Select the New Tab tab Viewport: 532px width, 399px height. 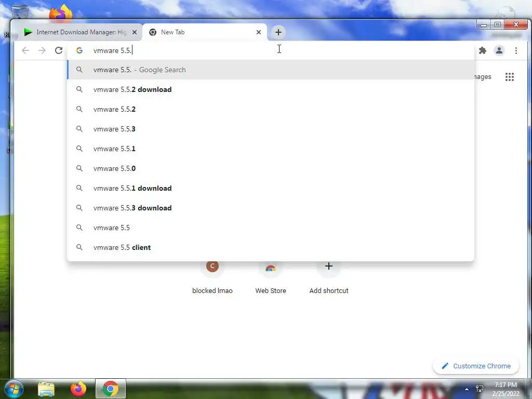205,32
